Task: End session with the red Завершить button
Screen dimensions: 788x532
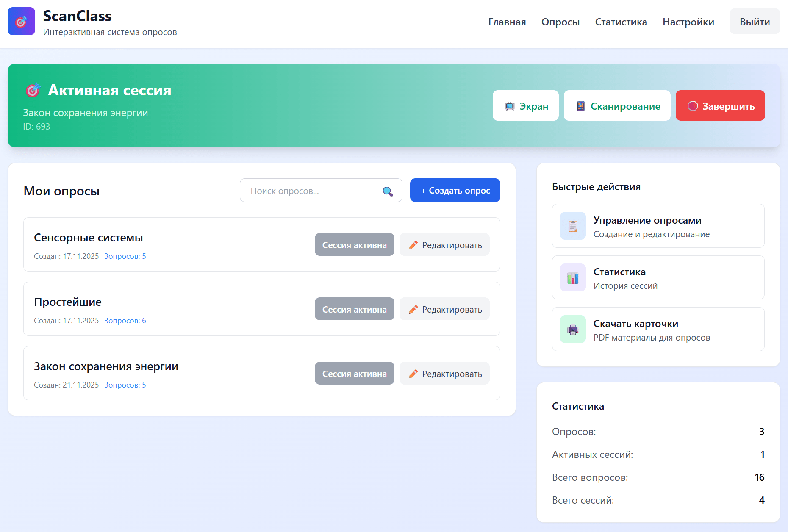Action: tap(720, 106)
